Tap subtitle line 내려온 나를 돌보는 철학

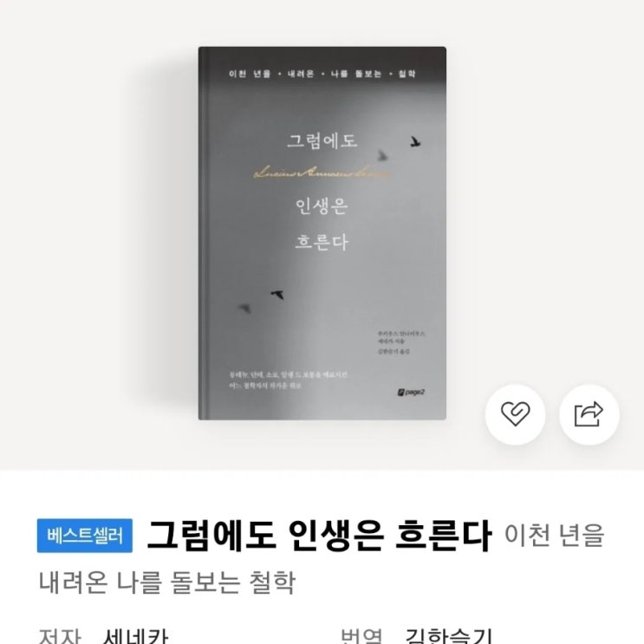click(166, 582)
